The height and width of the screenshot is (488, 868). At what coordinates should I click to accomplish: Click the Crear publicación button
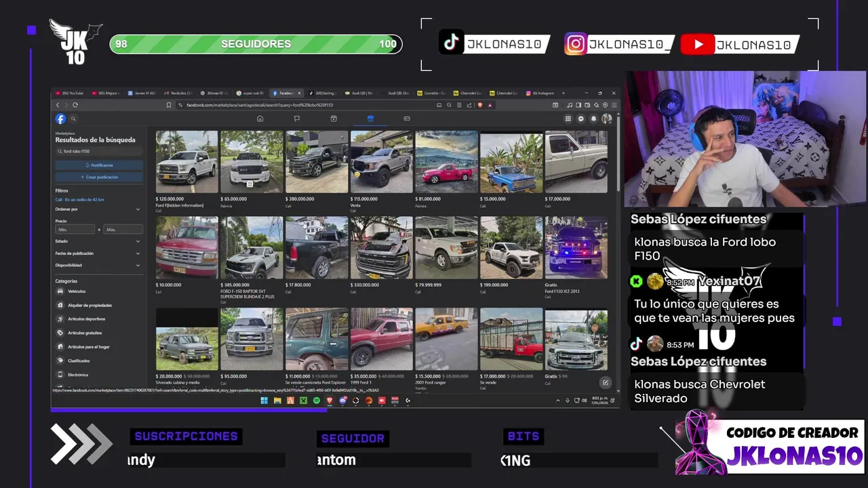[99, 177]
